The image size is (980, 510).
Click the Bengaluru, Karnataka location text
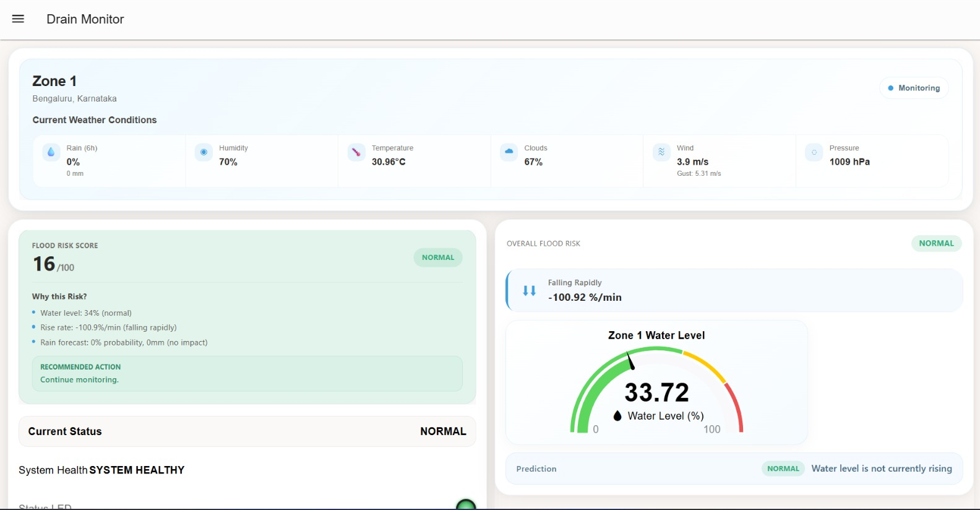[75, 98]
